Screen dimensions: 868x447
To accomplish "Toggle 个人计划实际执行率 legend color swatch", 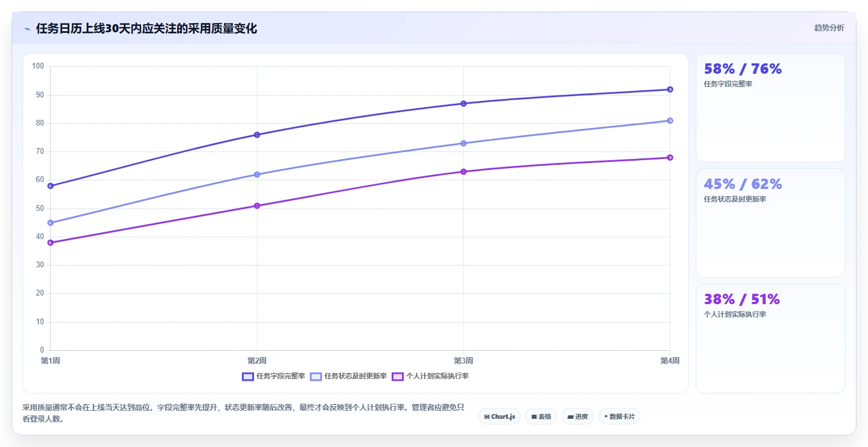I will [397, 376].
